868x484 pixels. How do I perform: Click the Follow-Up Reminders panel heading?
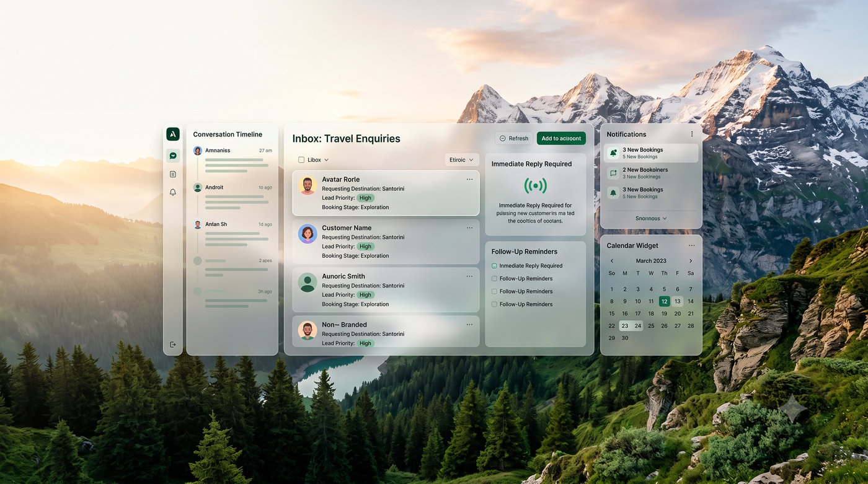coord(525,252)
